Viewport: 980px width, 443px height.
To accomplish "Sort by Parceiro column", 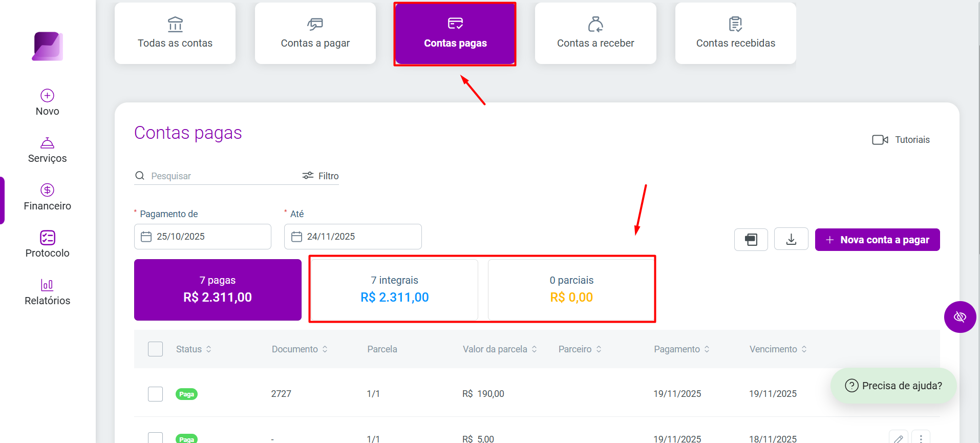I will [x=580, y=349].
